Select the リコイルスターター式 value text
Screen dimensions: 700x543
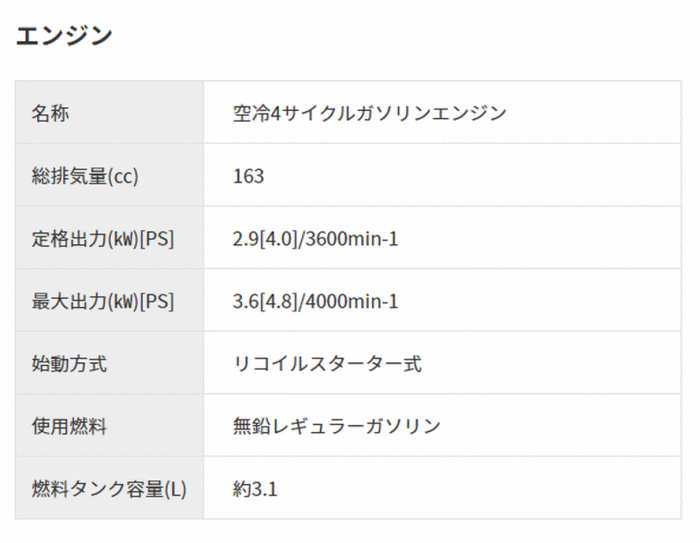(327, 364)
